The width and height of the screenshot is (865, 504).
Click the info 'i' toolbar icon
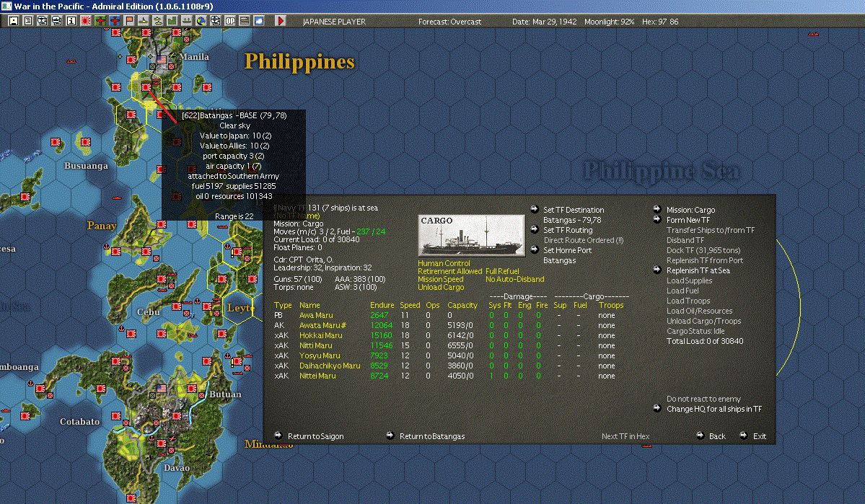pyautogui.click(x=71, y=21)
